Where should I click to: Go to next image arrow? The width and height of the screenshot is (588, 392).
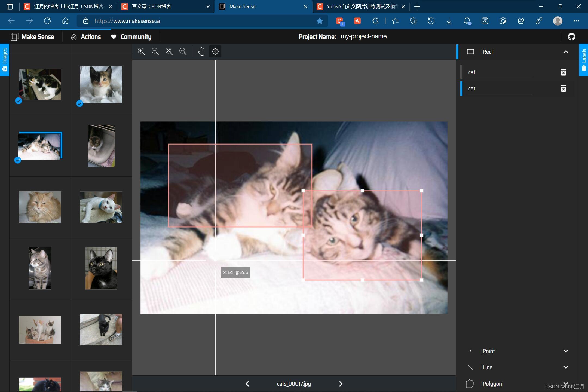[x=341, y=384]
